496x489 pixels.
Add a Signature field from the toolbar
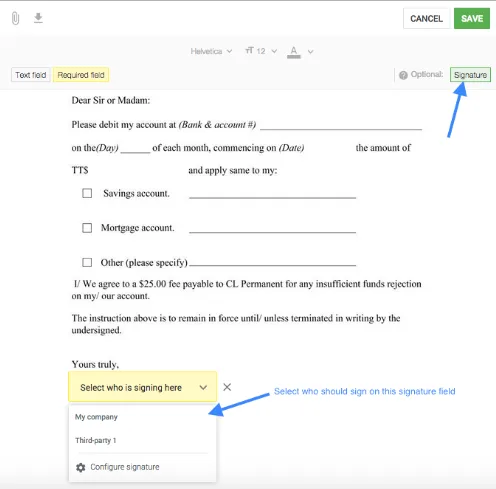(x=470, y=75)
